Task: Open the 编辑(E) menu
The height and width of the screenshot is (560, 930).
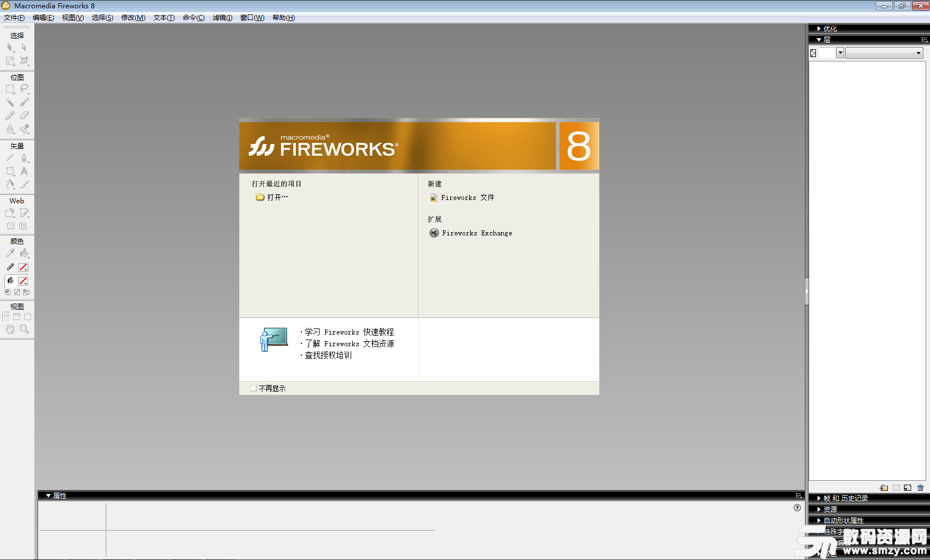Action: [x=43, y=18]
